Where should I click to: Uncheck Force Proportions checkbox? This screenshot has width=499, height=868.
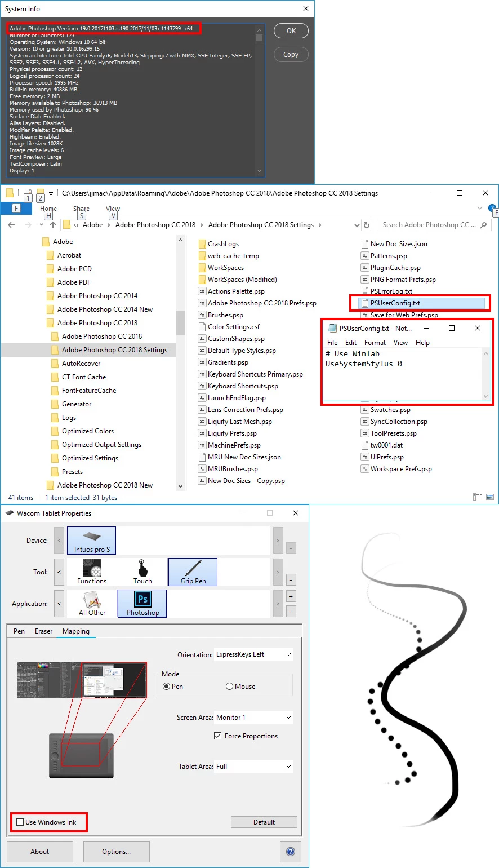217,736
